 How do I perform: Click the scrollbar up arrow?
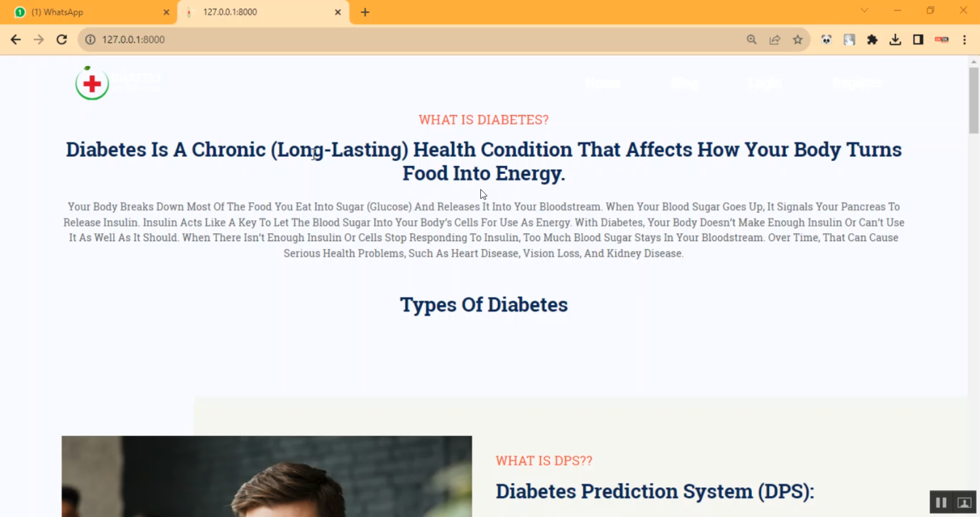[974, 61]
